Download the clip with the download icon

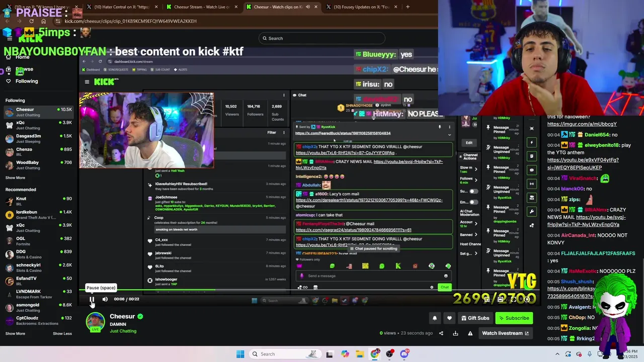(455, 333)
